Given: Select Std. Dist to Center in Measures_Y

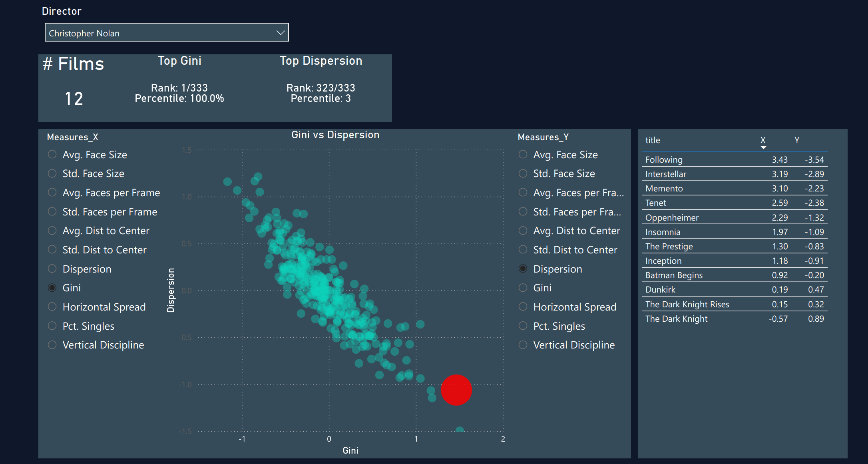Looking at the screenshot, I should (x=523, y=250).
